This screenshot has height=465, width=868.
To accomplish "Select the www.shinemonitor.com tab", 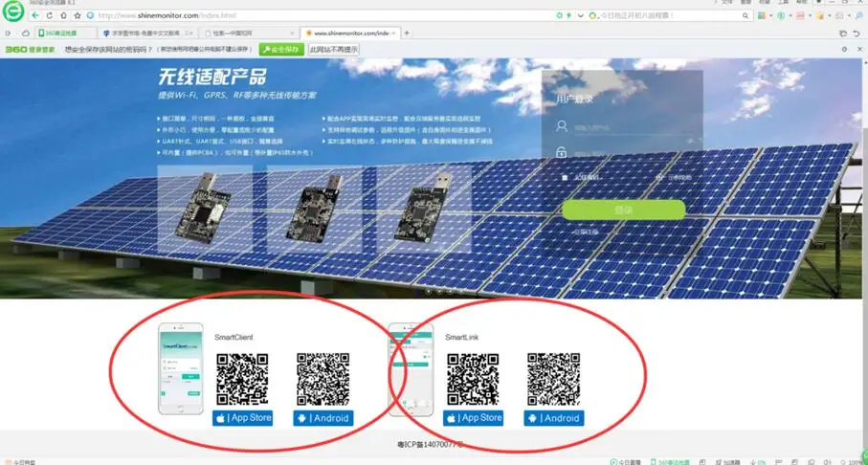I will pos(348,33).
